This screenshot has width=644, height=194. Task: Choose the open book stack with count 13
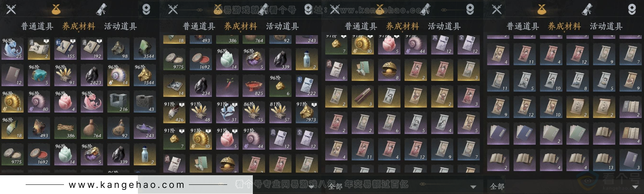(604, 160)
